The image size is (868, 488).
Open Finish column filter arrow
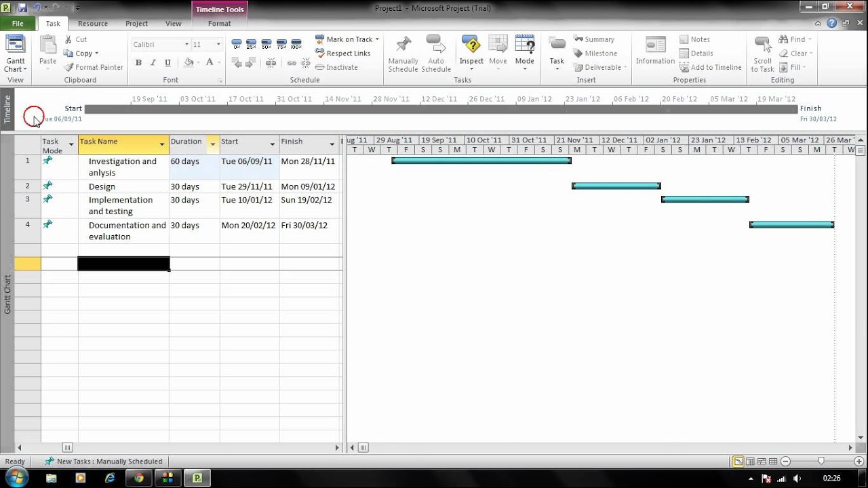(332, 144)
